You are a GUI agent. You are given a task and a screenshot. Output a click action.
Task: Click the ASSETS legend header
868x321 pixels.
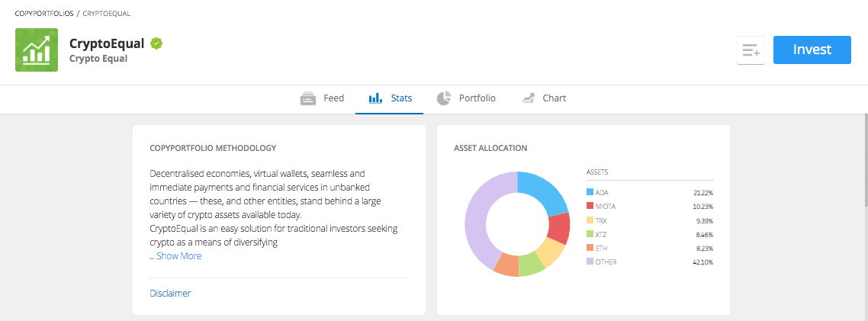pos(597,172)
